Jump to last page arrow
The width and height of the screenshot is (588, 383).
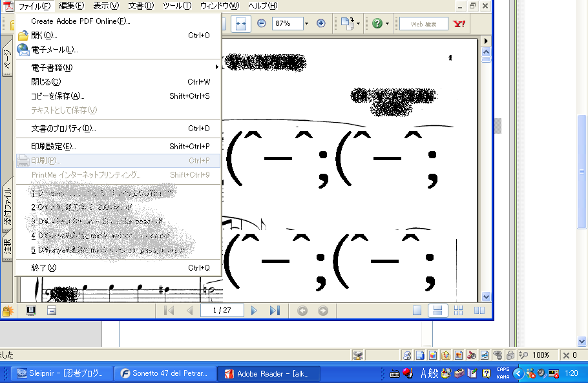(275, 310)
